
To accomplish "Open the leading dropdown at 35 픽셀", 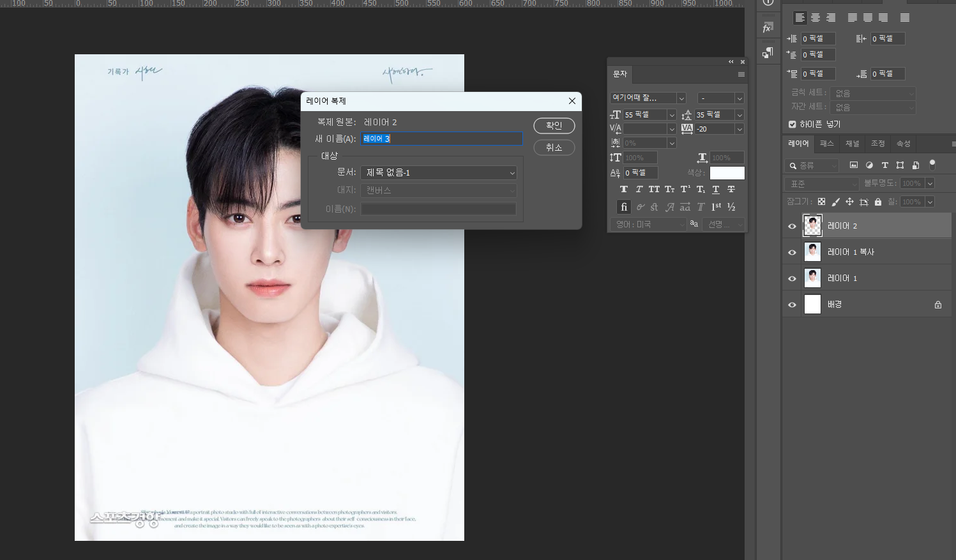I will (x=740, y=115).
